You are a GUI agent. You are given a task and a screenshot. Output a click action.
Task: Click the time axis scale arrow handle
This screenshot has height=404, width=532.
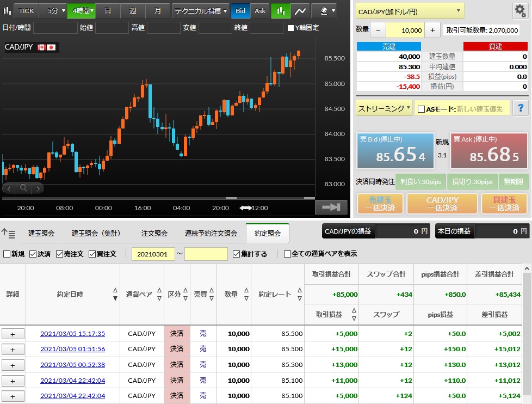click(x=246, y=208)
